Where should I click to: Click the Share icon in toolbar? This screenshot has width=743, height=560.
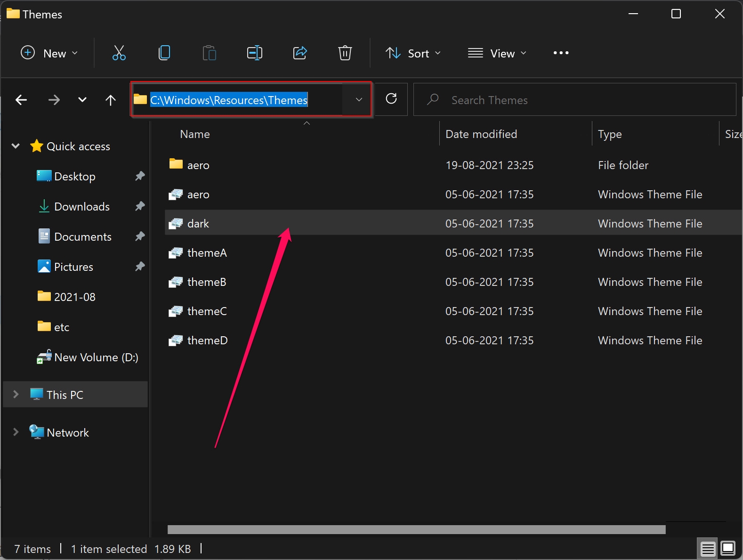(300, 53)
